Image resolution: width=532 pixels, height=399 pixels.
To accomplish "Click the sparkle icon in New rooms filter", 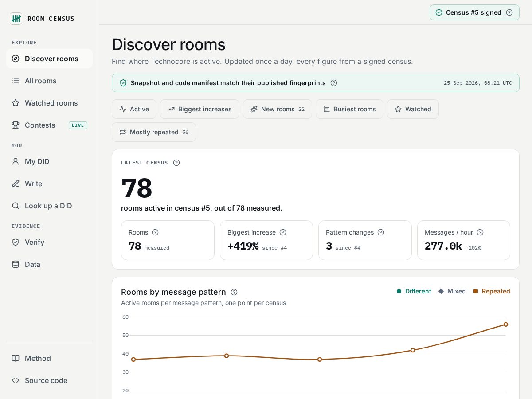I will (x=254, y=109).
